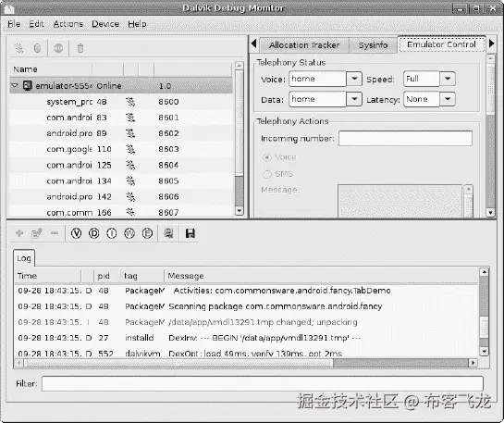Select the SMS radio button
The height and width of the screenshot is (423, 504).
[267, 174]
